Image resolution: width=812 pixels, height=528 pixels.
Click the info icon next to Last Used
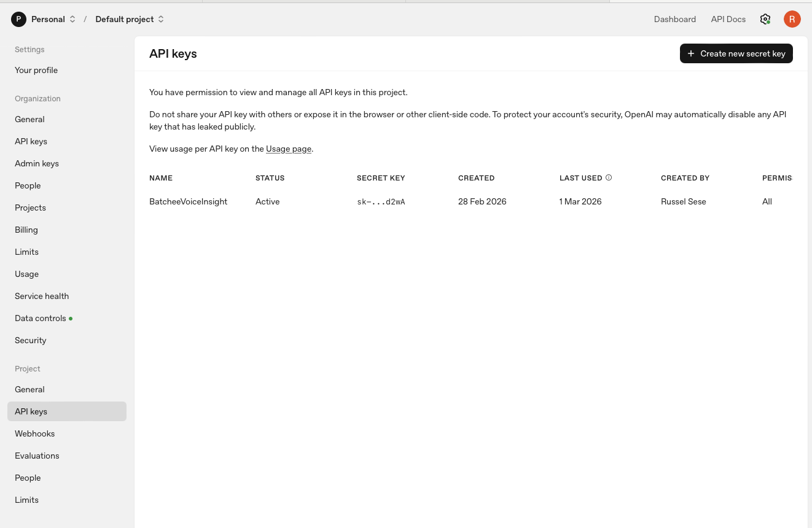pyautogui.click(x=609, y=177)
